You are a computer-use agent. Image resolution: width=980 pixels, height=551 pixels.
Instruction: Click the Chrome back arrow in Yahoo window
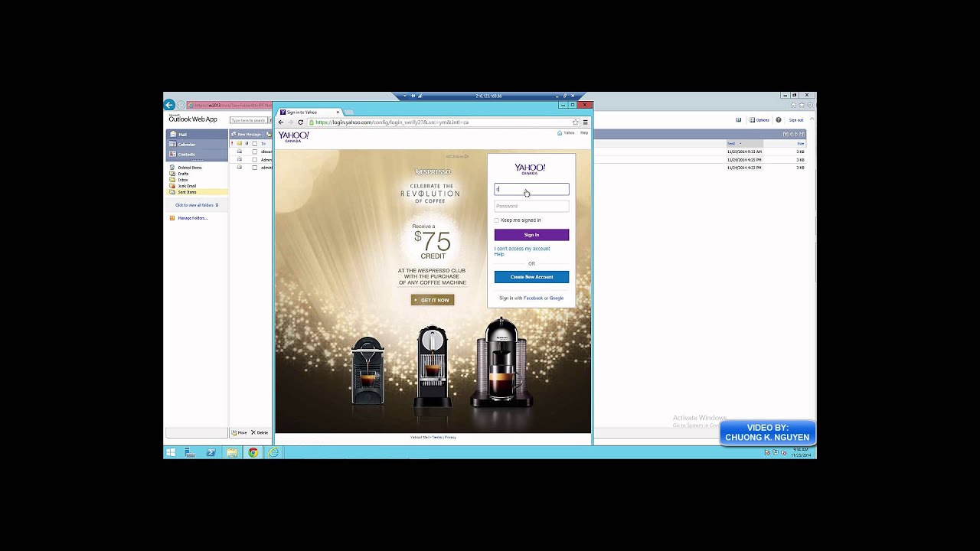[281, 122]
